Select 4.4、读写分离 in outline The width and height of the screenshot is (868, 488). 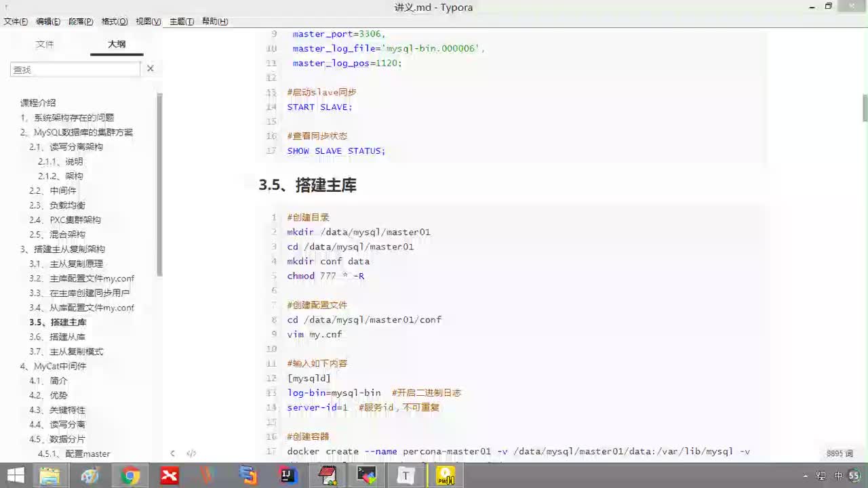pyautogui.click(x=57, y=424)
